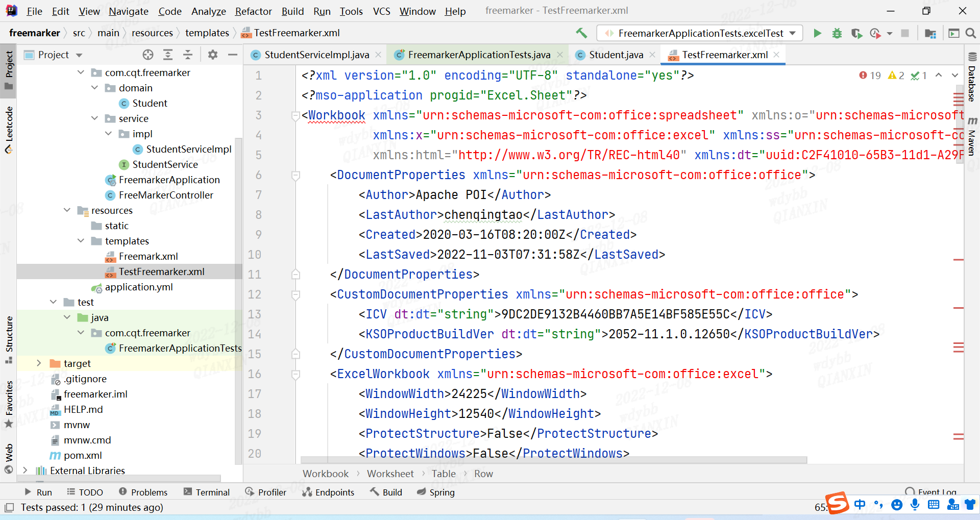Select pom.xml in project tree
This screenshot has width=980, height=520.
[x=83, y=455]
